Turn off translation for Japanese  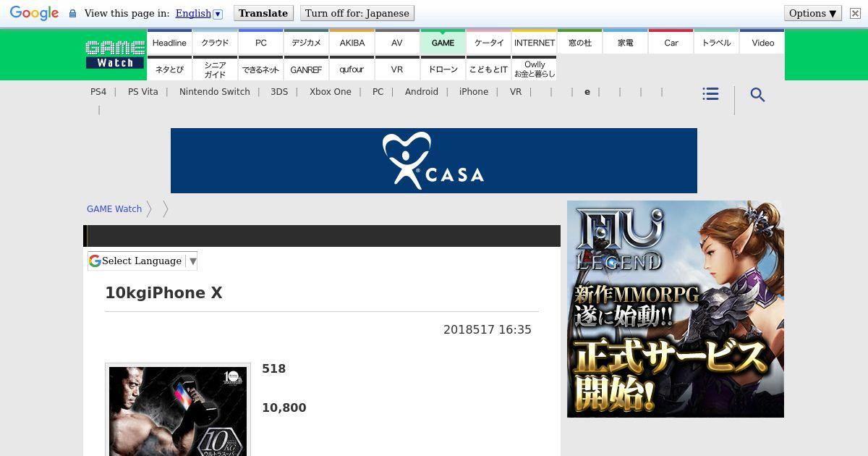tap(357, 13)
